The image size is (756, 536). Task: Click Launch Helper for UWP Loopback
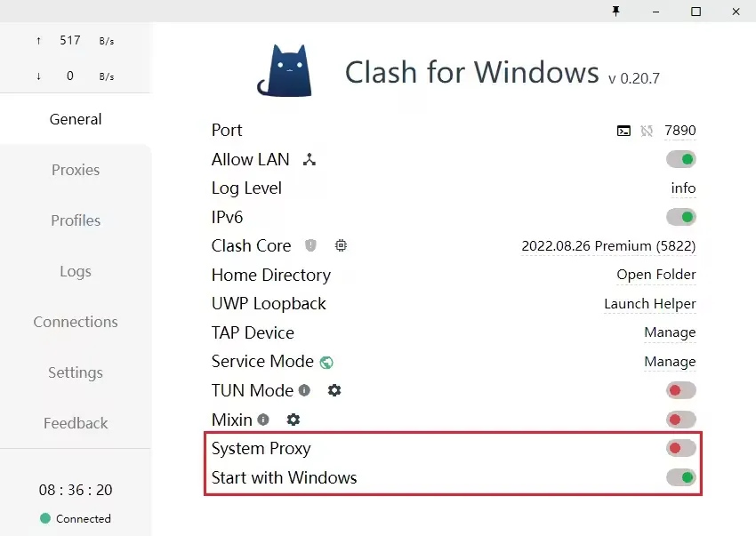pyautogui.click(x=649, y=304)
